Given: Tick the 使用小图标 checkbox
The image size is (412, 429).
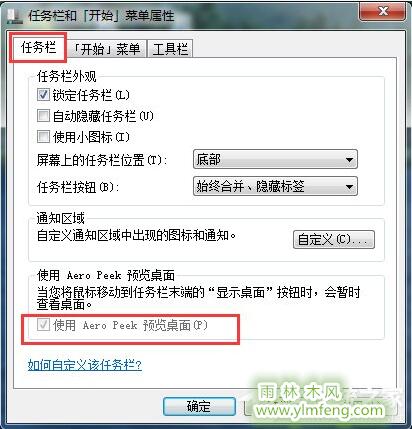Looking at the screenshot, I should tap(43, 136).
